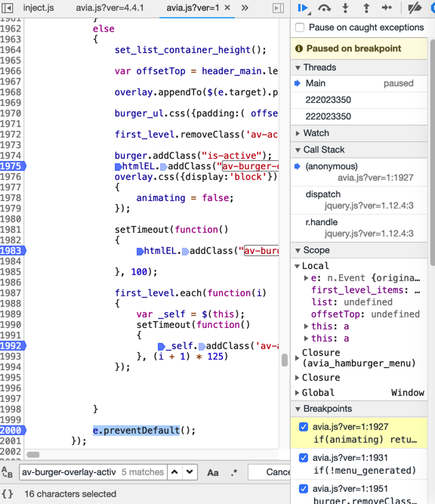
Task: Expand Closure (avia_hamburger_menu) scope
Action: point(298,358)
